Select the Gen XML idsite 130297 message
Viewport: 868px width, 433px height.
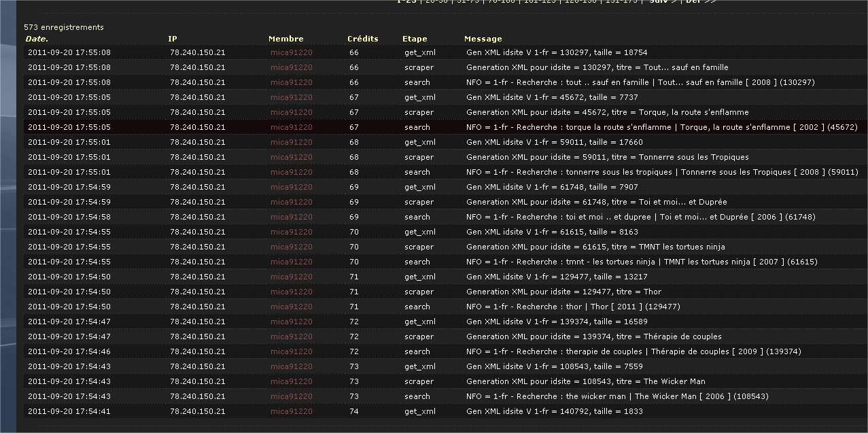click(x=556, y=52)
